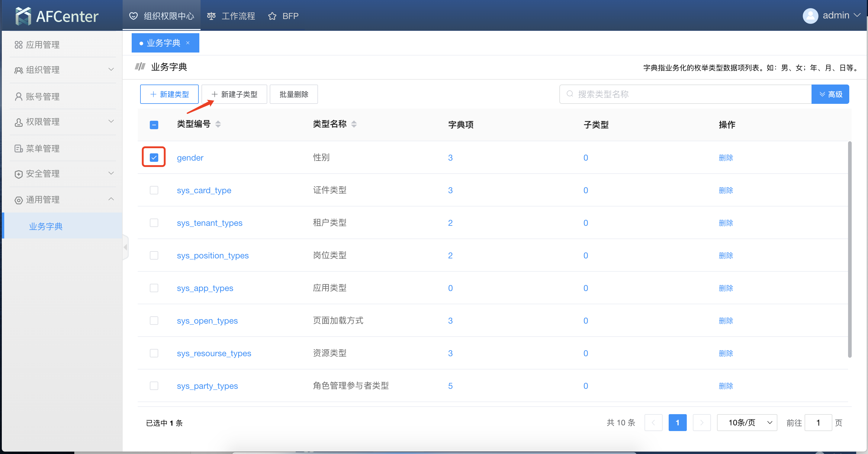The height and width of the screenshot is (454, 868).
Task: Open the admin dropdown arrow
Action: pyautogui.click(x=857, y=15)
